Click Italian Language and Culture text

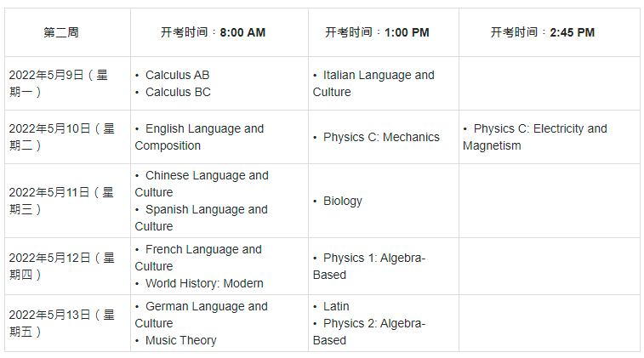(373, 83)
